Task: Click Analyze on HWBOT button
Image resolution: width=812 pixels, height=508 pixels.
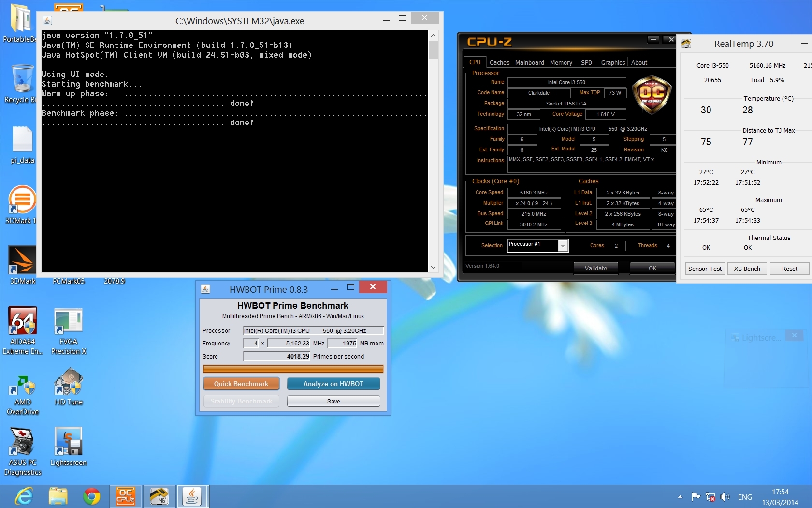Action: (333, 384)
